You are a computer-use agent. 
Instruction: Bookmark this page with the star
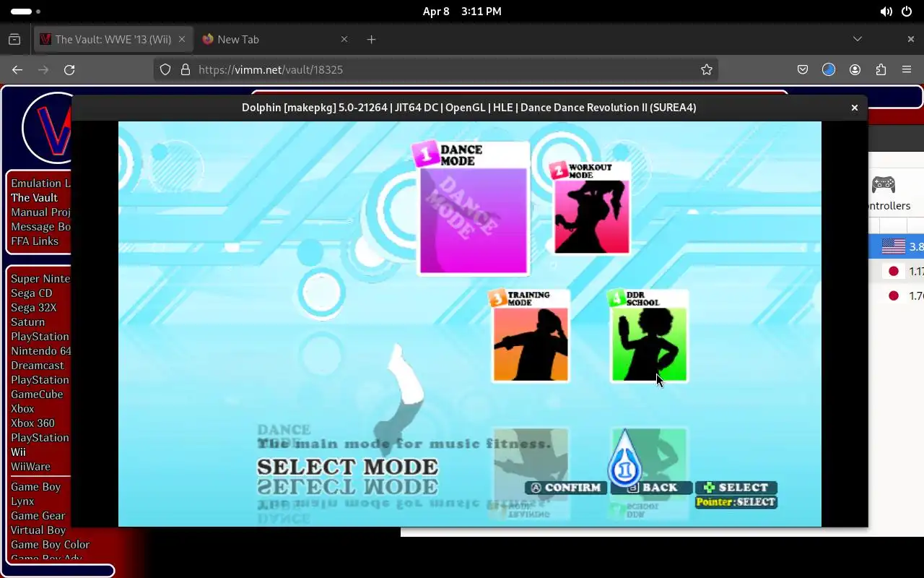707,69
